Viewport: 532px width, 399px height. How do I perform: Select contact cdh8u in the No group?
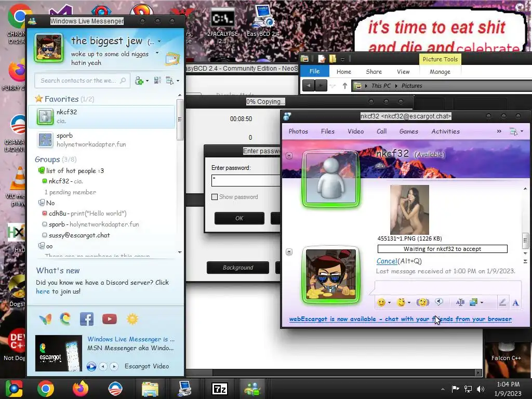[x=85, y=214]
